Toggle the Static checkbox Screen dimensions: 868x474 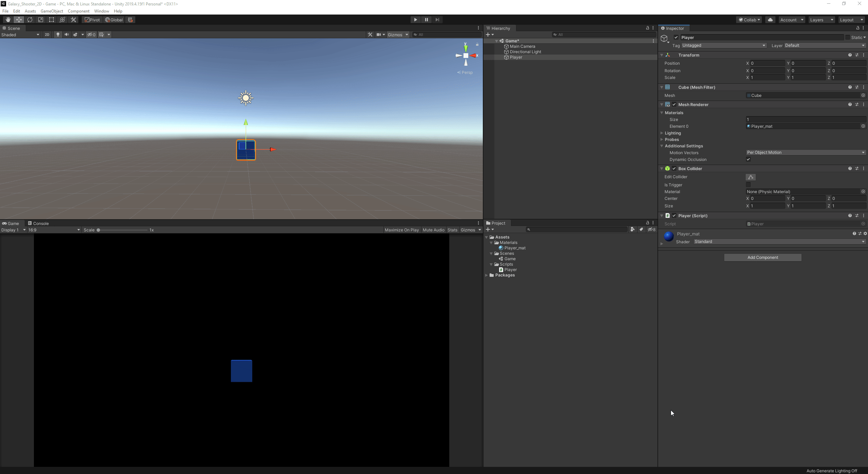(x=847, y=38)
